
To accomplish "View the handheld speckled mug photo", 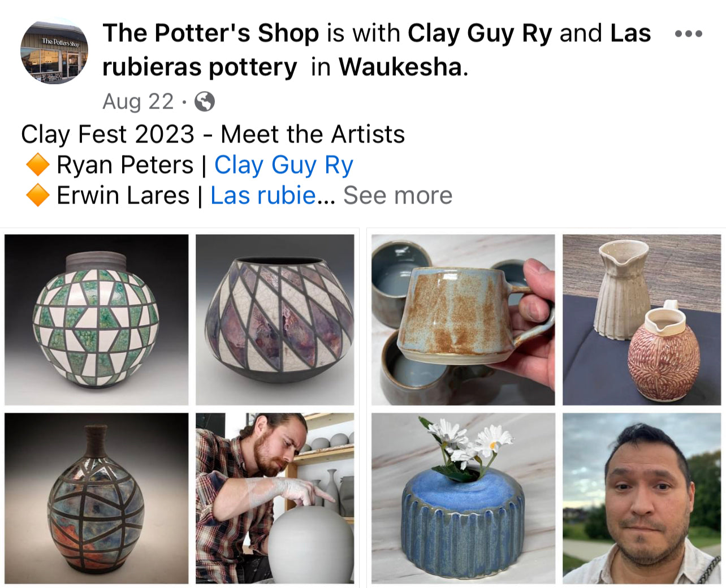I will click(x=463, y=319).
